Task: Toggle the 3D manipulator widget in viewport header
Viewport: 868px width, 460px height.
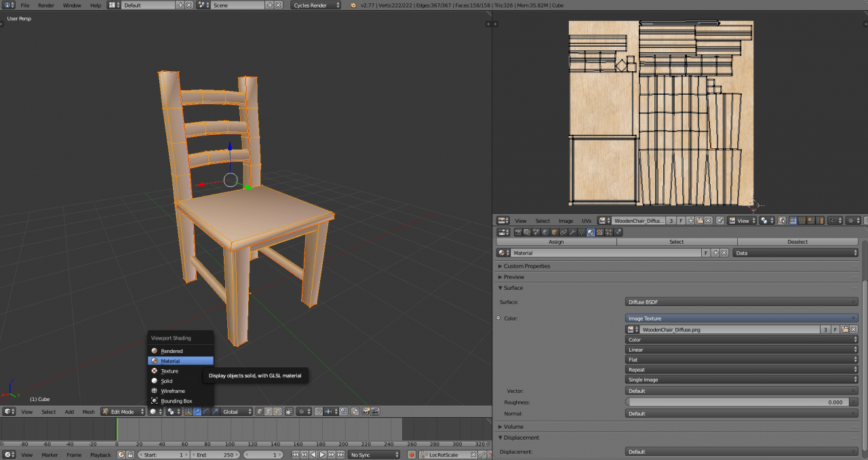Action: [x=188, y=411]
